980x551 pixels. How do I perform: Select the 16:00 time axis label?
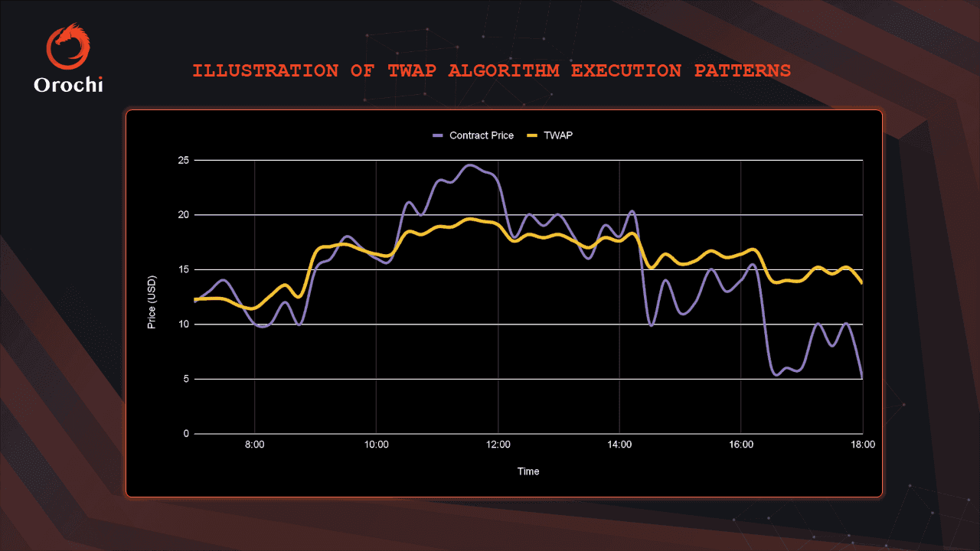click(x=741, y=444)
